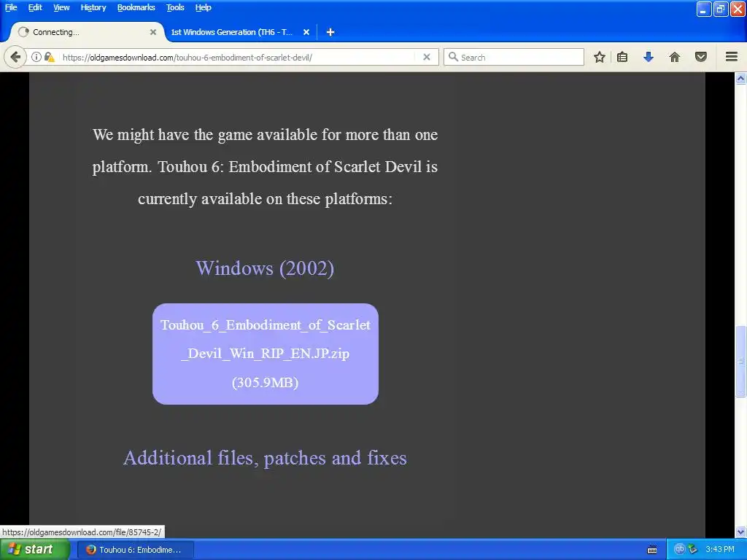The height and width of the screenshot is (560, 747).
Task: Open the History menu
Action: [x=93, y=7]
